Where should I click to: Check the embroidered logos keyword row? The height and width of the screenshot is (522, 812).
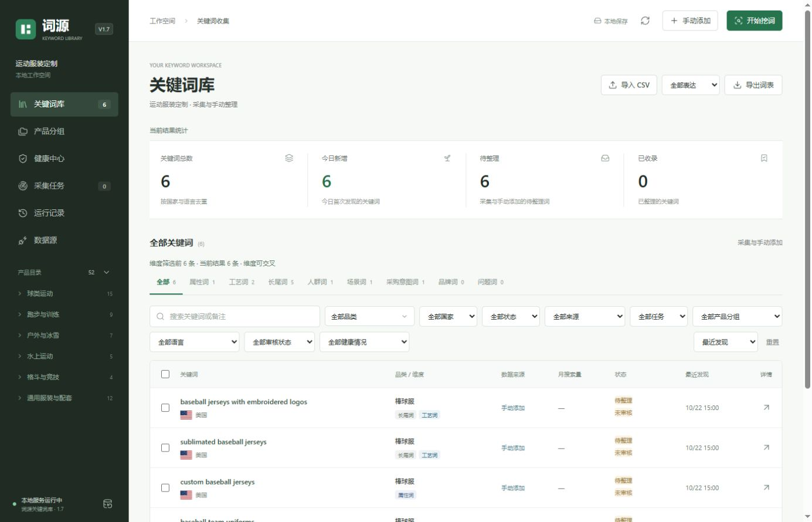165,408
